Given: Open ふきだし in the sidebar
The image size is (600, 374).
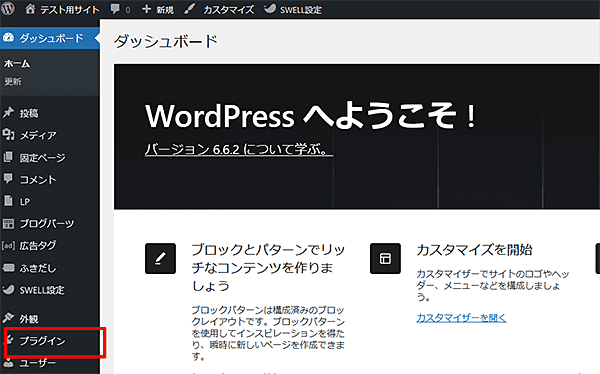Looking at the screenshot, I should click(x=38, y=268).
